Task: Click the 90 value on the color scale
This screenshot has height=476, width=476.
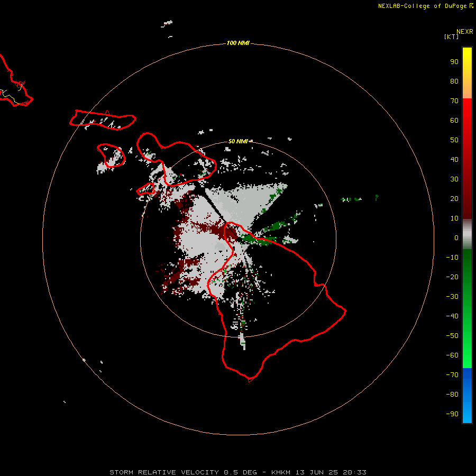Action: 454,62
